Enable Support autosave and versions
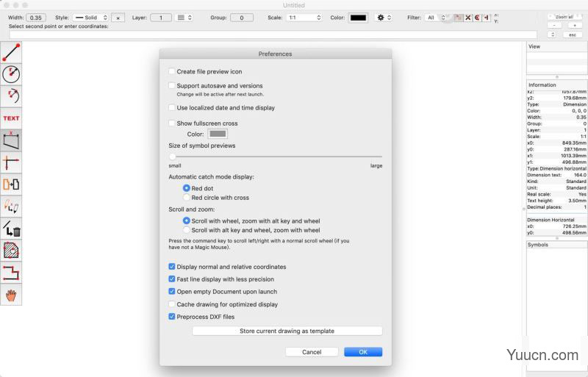Image resolution: width=588 pixels, height=377 pixels. point(172,85)
